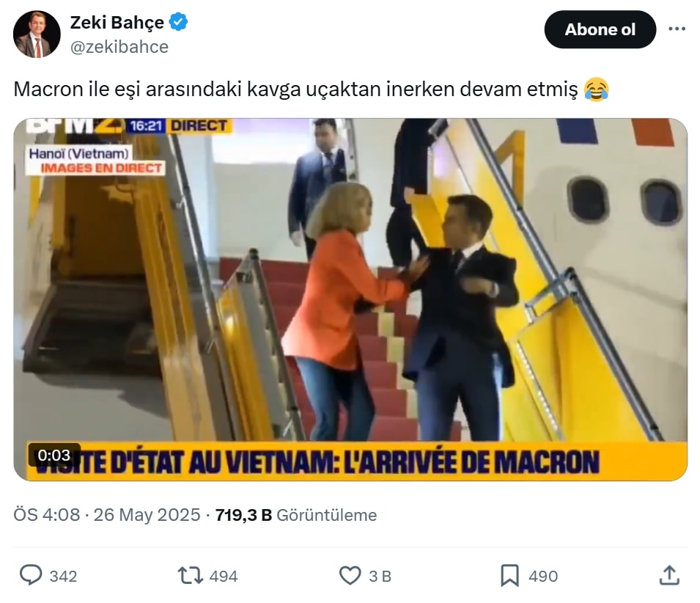Open the Zeki Bahçe display name

[x=117, y=22]
